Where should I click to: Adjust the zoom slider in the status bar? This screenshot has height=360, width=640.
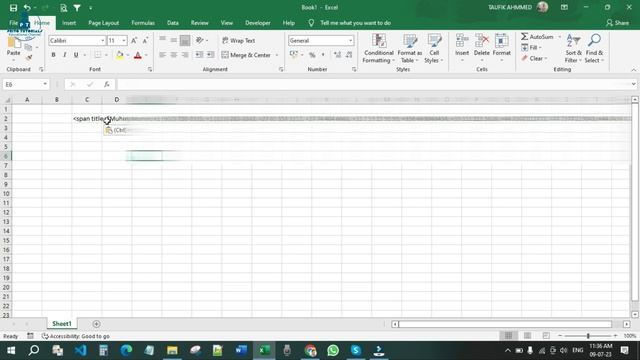coord(588,336)
